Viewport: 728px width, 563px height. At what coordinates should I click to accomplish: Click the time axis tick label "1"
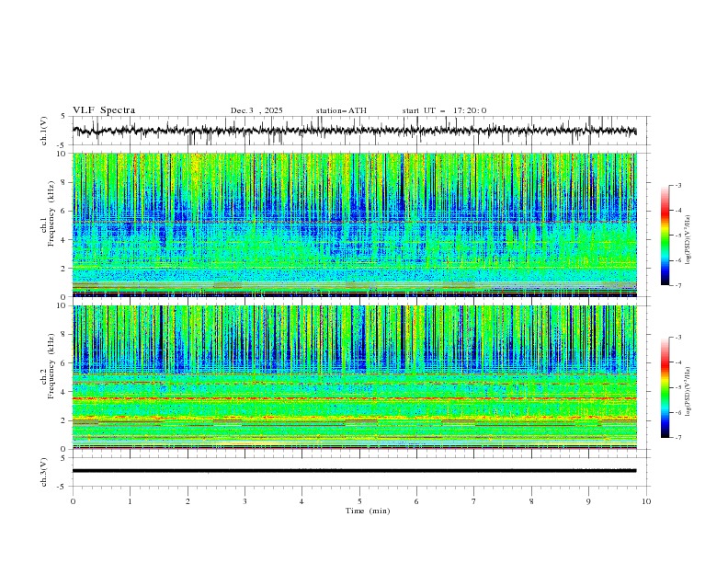tap(130, 501)
